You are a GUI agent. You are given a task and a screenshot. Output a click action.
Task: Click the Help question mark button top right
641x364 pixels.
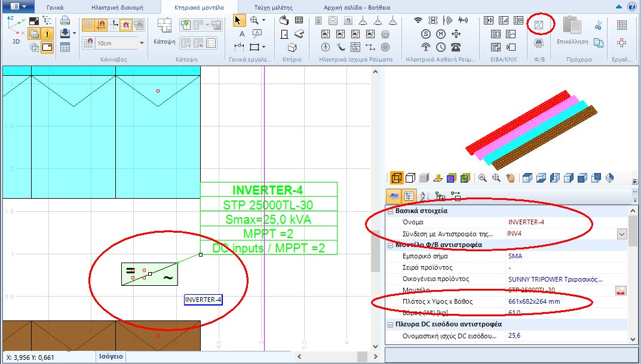(632, 6)
